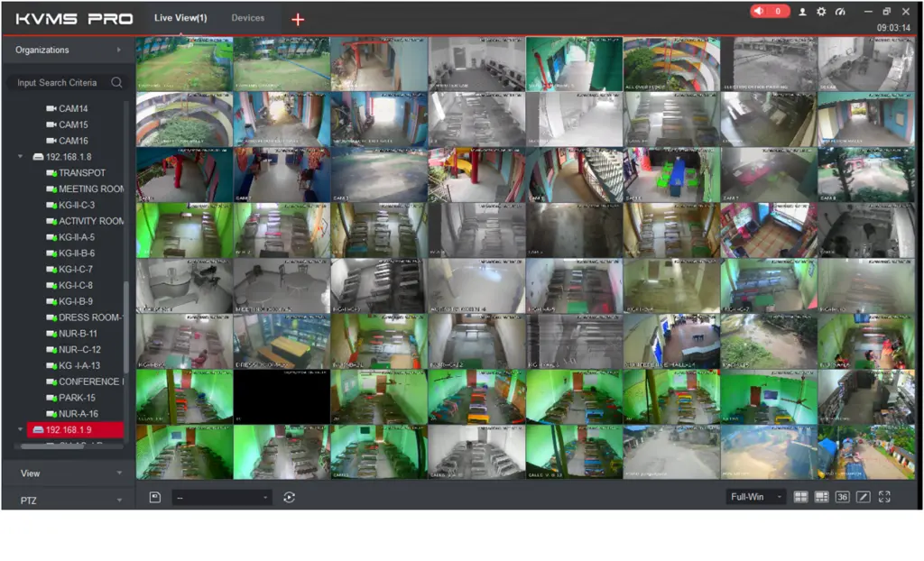Select KG-II-A-5 camera in tree
The width and height of the screenshot is (924, 561).
point(77,237)
